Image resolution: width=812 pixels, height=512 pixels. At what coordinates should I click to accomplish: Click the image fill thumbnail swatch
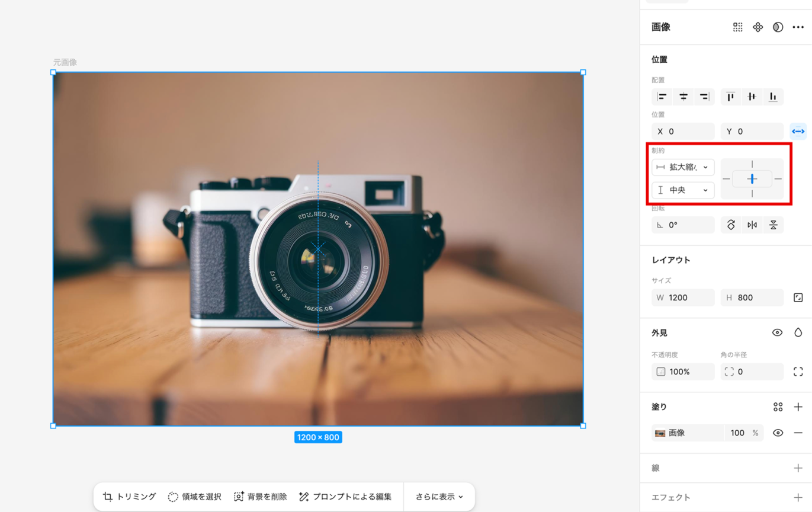pyautogui.click(x=660, y=433)
